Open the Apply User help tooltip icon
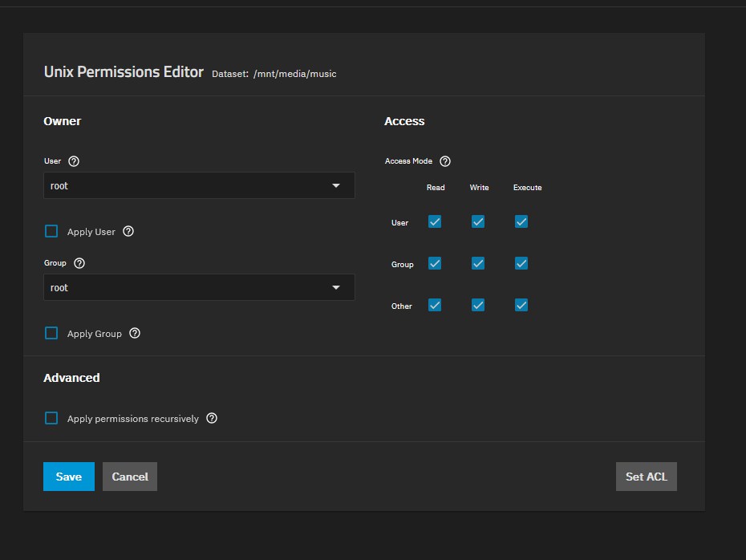 pos(128,232)
